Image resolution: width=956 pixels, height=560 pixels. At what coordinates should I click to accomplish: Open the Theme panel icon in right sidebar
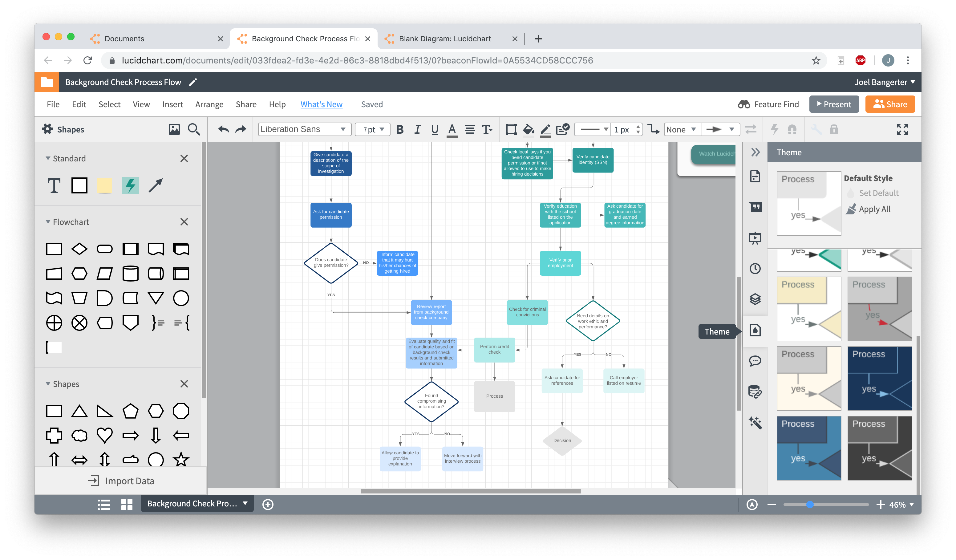755,331
